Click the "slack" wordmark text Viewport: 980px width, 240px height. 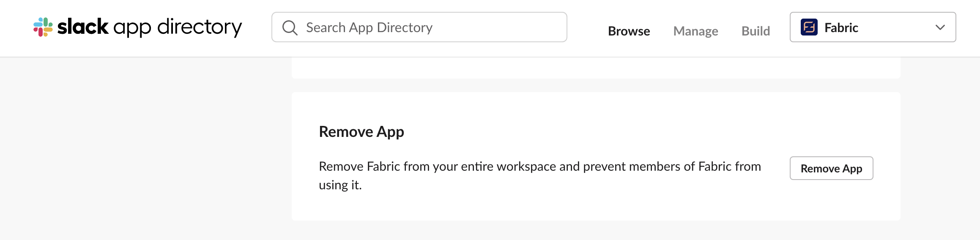(x=83, y=27)
